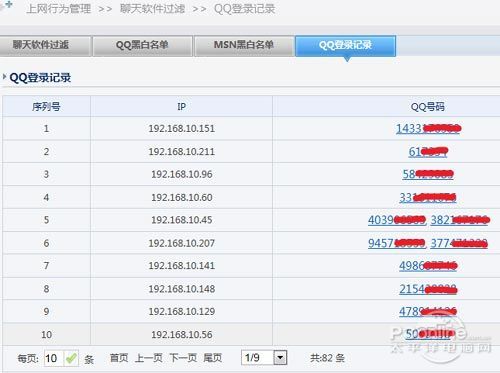Open the QQ黑白名单 tab
This screenshot has height=373, width=500.
click(142, 45)
